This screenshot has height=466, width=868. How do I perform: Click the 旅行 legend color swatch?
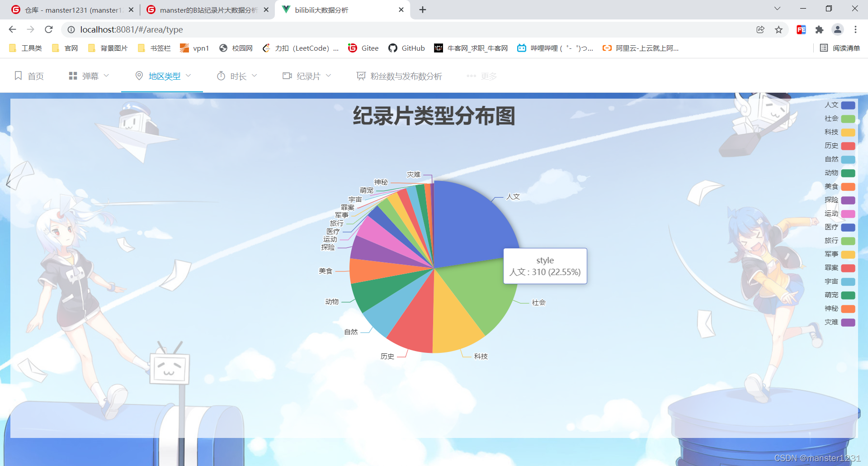coord(848,241)
